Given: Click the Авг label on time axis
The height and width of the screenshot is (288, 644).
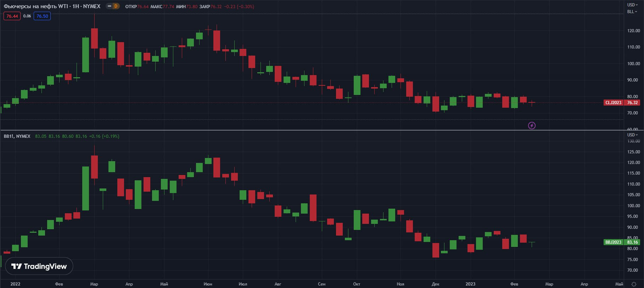Looking at the screenshot, I should (278, 284).
